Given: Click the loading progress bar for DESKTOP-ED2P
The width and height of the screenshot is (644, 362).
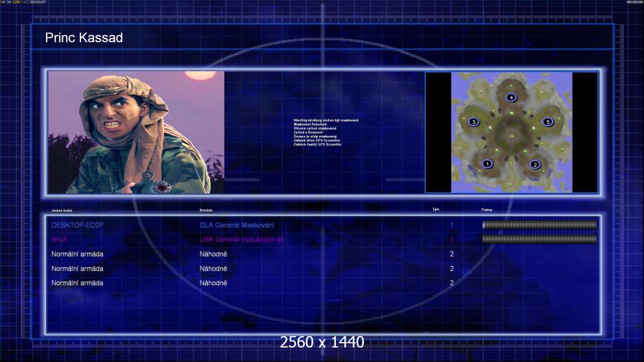Looking at the screenshot, I should tap(539, 224).
